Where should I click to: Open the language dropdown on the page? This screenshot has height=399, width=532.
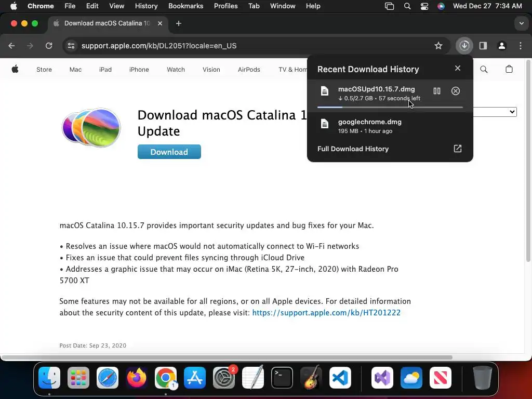(x=495, y=112)
